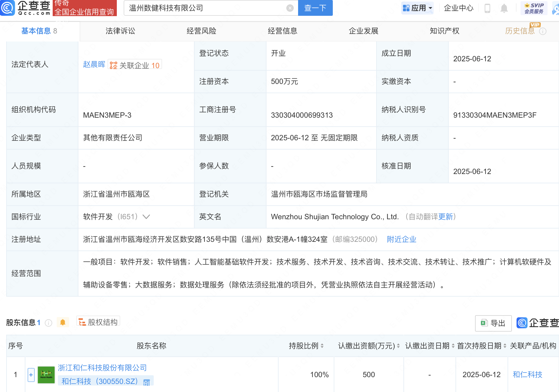The image size is (559, 392).
Task: Click 其他有限责任公司 company type value
Action: [113, 138]
